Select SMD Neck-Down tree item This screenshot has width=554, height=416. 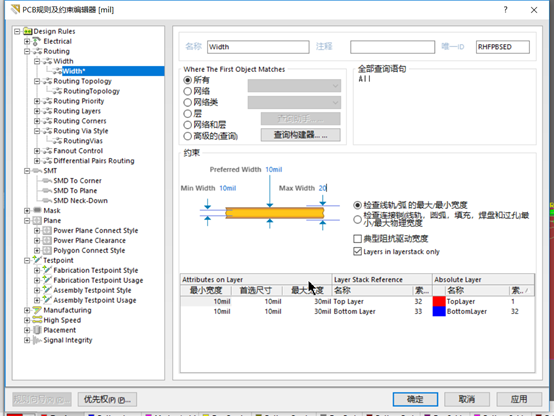pos(81,200)
